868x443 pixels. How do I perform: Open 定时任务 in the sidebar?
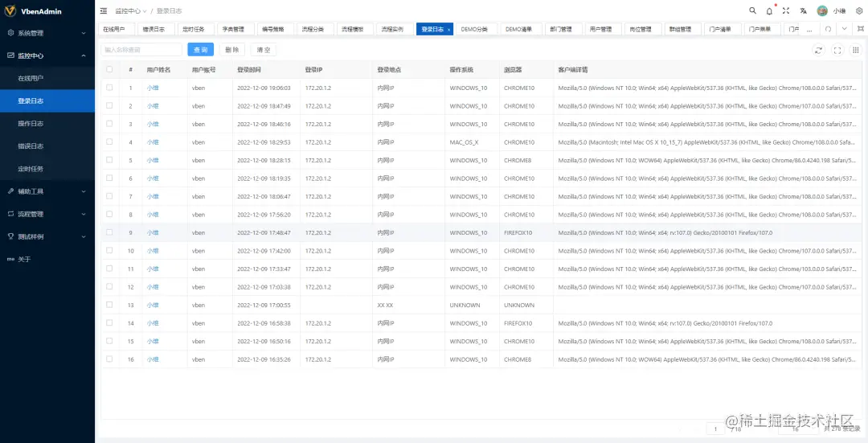pyautogui.click(x=47, y=168)
